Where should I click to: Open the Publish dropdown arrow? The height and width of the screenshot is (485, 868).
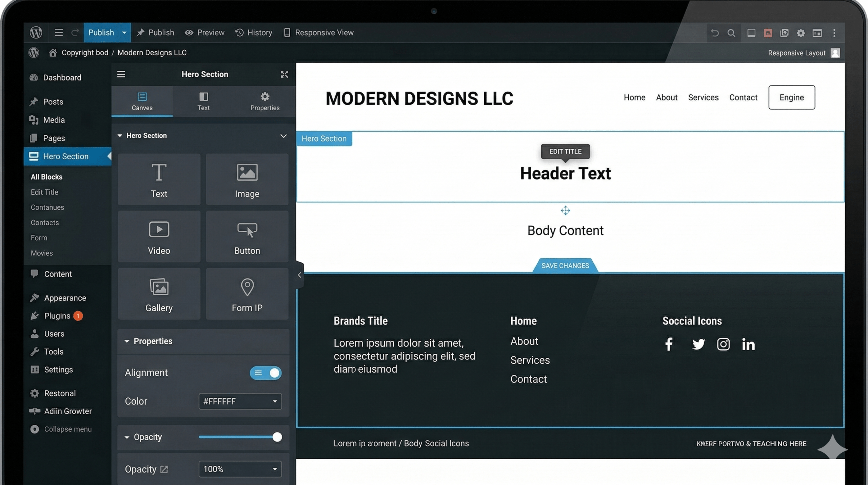124,33
